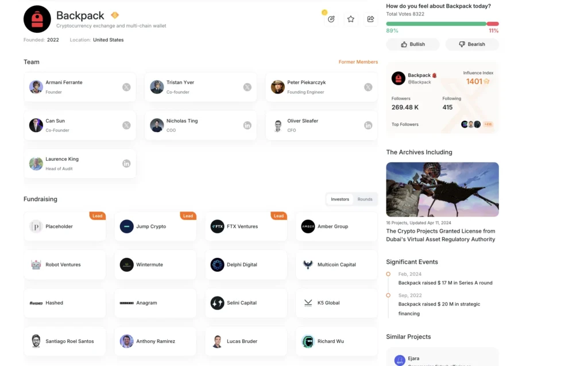Switch to the Investors tab
588x366 pixels.
[x=340, y=199]
